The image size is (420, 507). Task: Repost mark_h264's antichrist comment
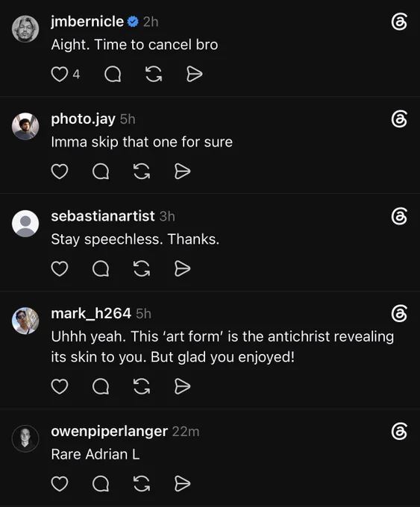click(x=142, y=386)
